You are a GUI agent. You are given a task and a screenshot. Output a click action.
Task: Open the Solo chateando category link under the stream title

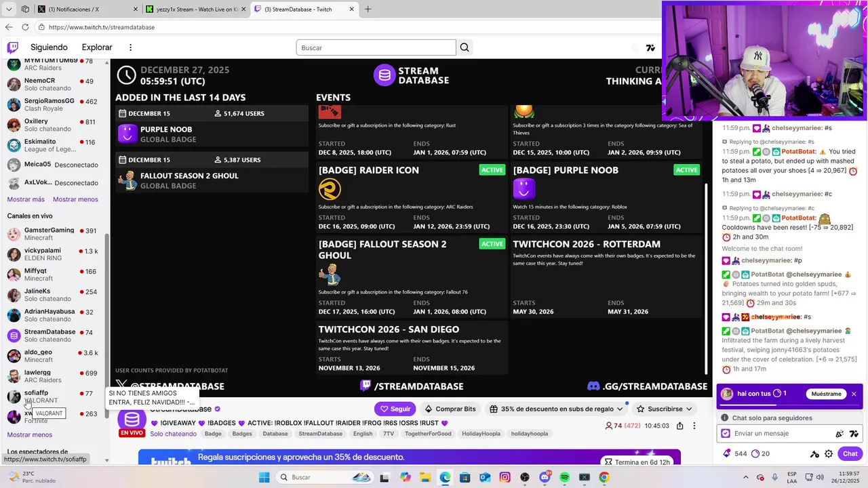[x=173, y=434]
